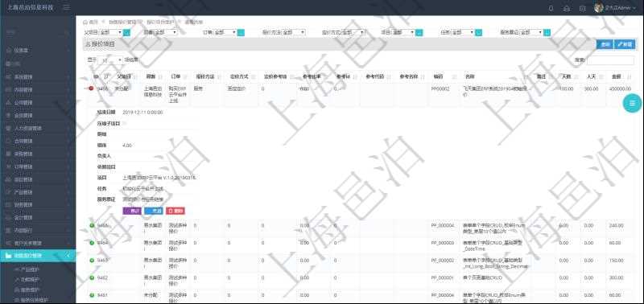Image resolution: width=644 pixels, height=304 pixels.
Task: Sort table by the 名称 column header
Action: (x=496, y=76)
